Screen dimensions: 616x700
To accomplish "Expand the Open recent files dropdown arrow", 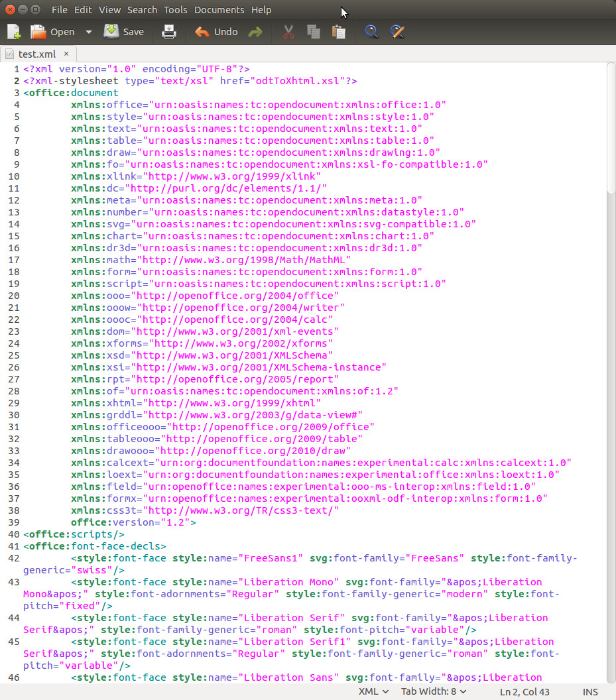I will point(88,32).
